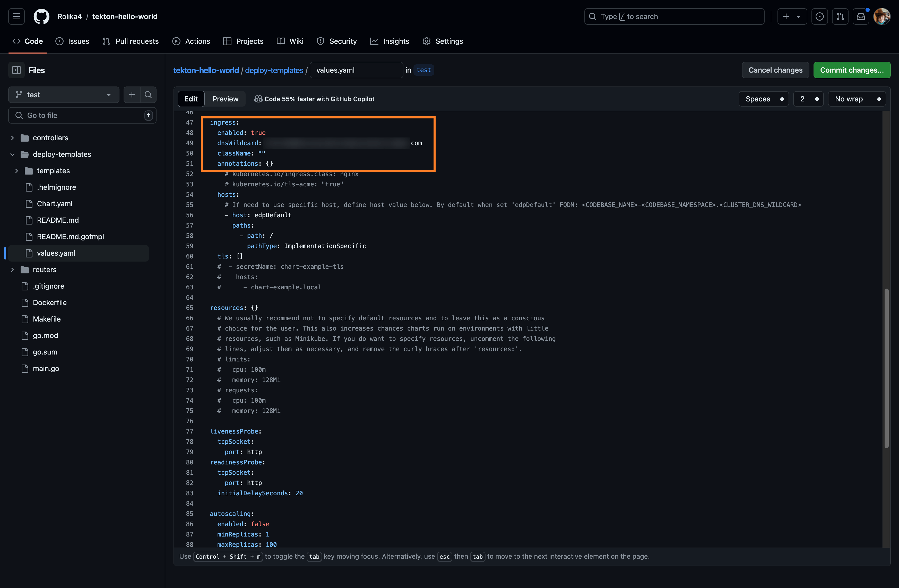Open the issues dashboard icon in the header
The height and width of the screenshot is (588, 899).
[x=820, y=16]
